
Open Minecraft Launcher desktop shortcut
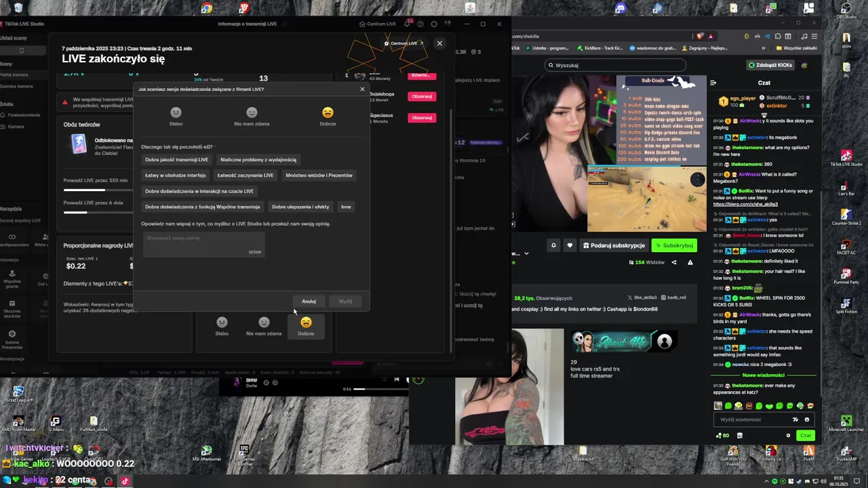(x=846, y=424)
